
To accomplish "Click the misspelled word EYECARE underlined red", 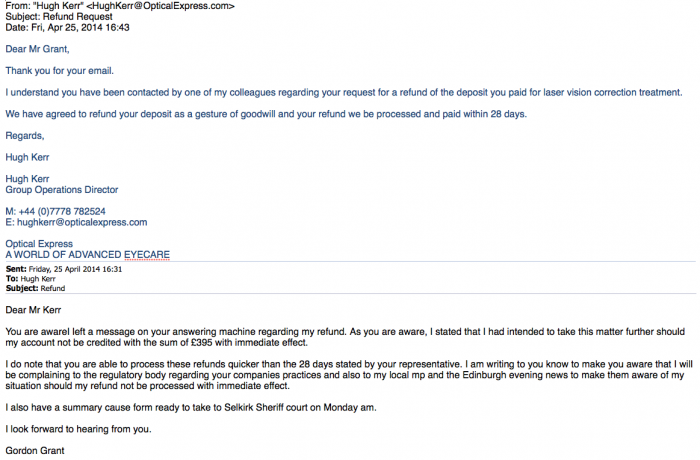I will point(147,255).
